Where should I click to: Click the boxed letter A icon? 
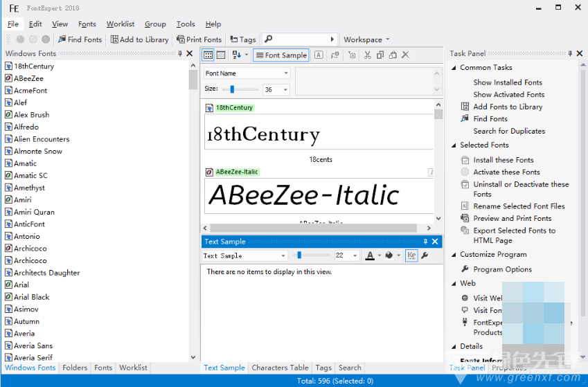coord(319,55)
